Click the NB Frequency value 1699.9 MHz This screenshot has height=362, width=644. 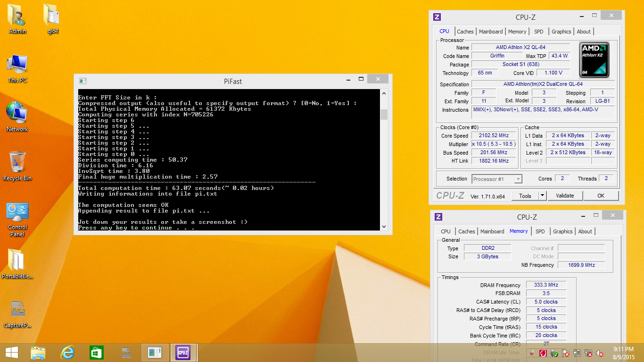[x=581, y=265]
